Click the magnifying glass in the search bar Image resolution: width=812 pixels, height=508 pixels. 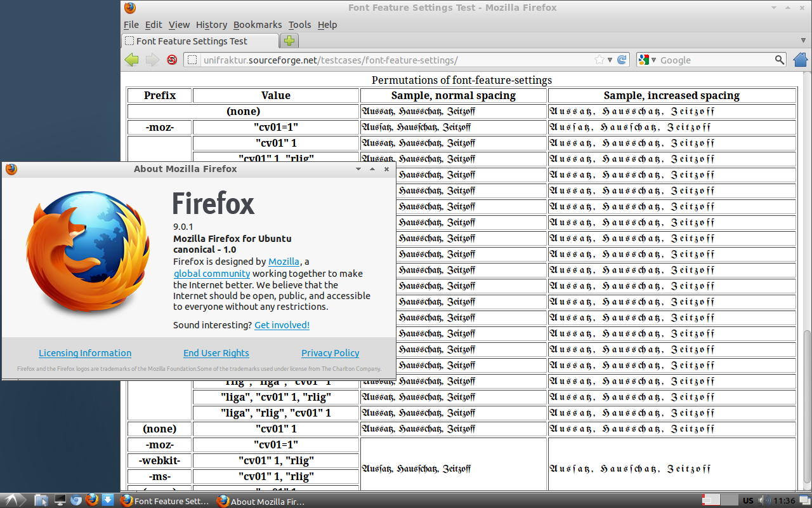point(780,59)
